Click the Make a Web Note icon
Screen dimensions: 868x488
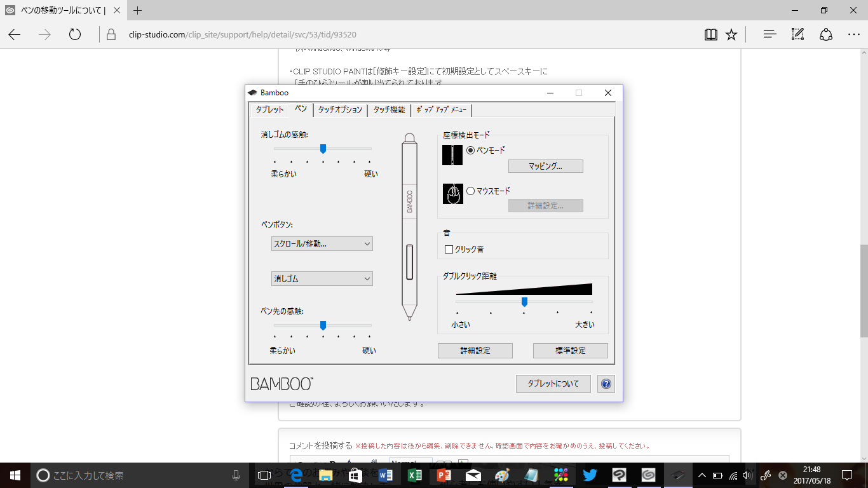point(797,34)
